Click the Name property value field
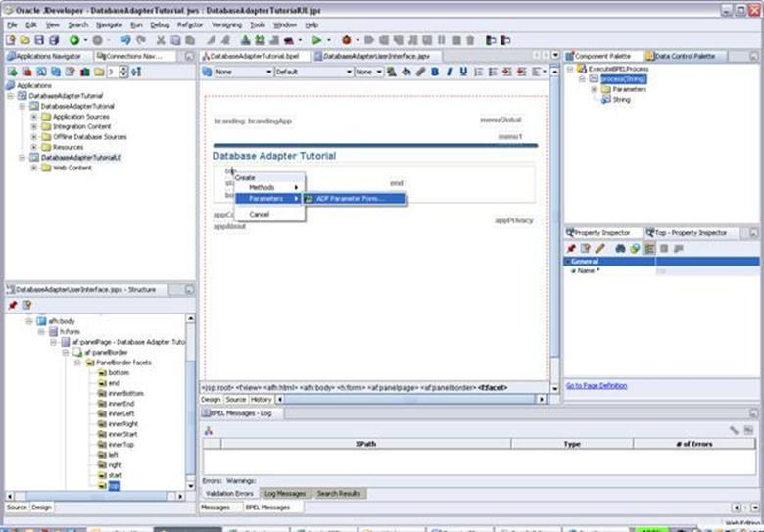 point(707,271)
